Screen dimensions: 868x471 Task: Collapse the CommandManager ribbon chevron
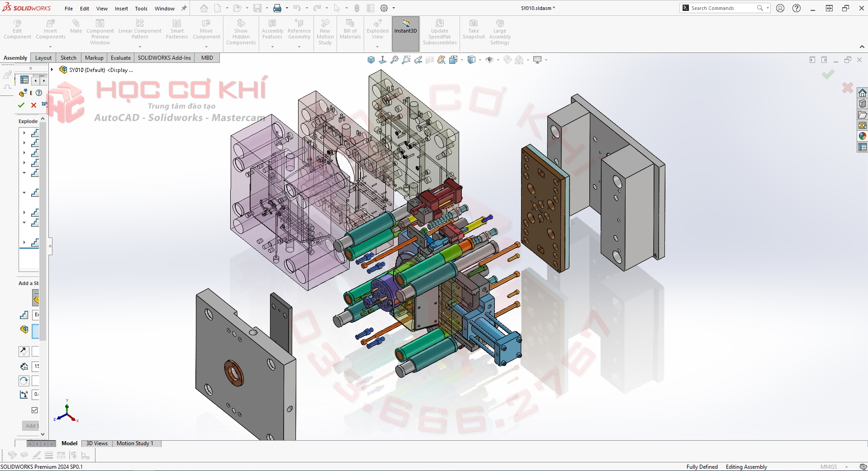862,47
